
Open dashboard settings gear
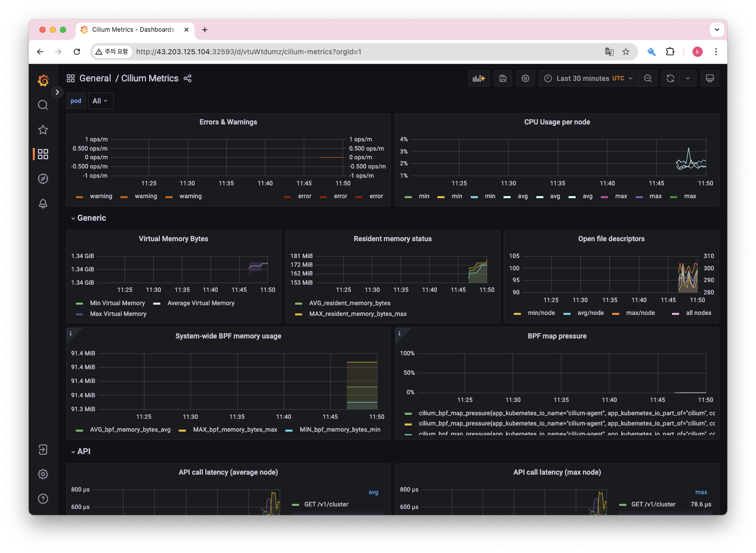(x=526, y=78)
